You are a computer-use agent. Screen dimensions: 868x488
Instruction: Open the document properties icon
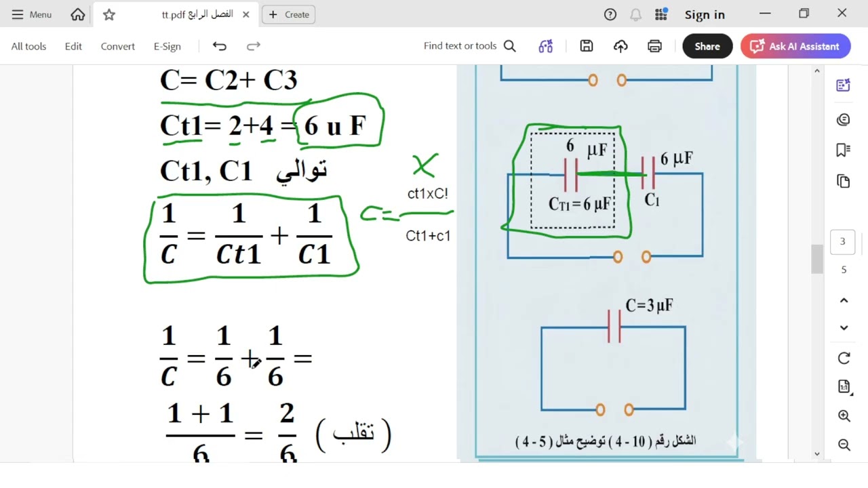pos(844,387)
